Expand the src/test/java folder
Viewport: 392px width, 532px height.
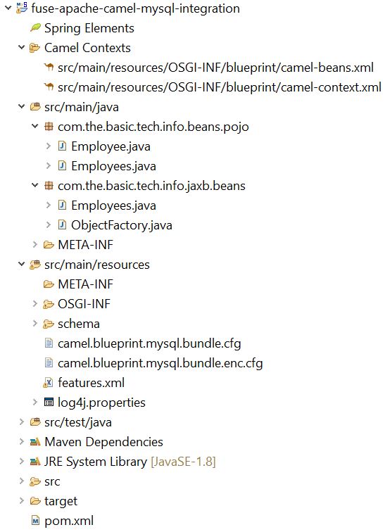click(22, 422)
